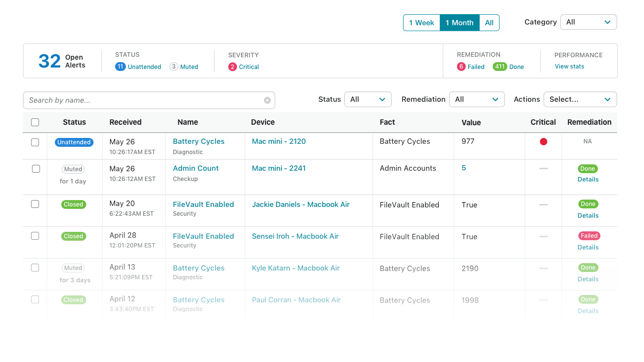Open device Jackie Daniels - Macbook Air

pyautogui.click(x=301, y=204)
